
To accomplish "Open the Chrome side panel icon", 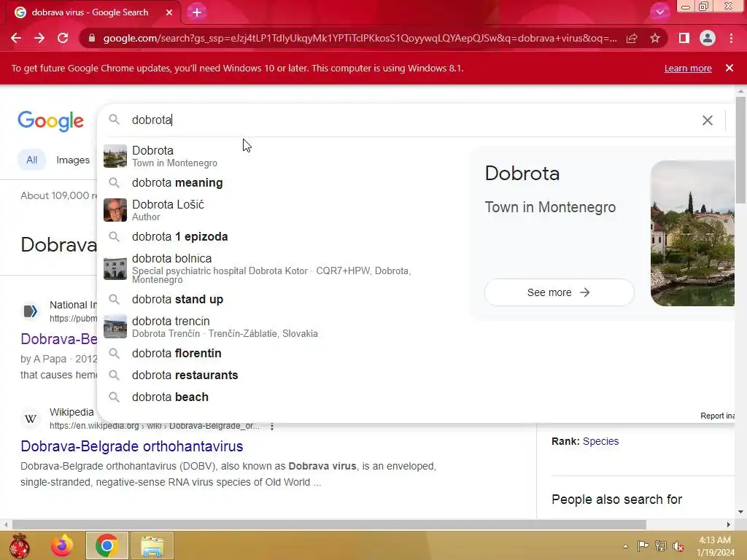I will point(684,38).
